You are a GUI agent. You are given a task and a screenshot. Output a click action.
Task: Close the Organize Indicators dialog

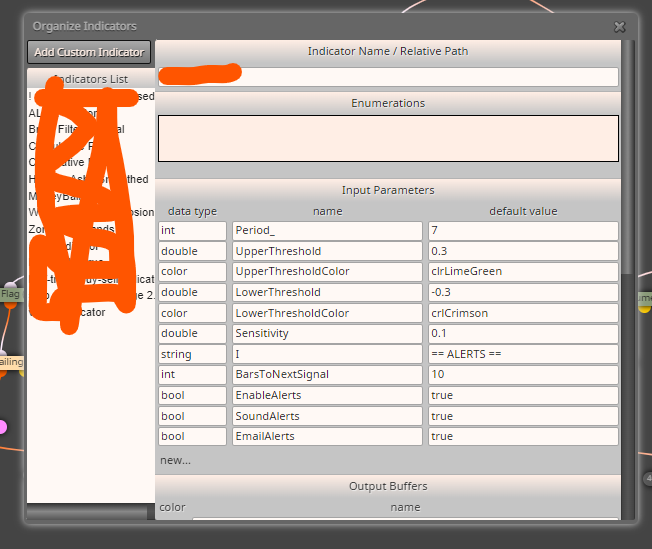click(x=620, y=27)
